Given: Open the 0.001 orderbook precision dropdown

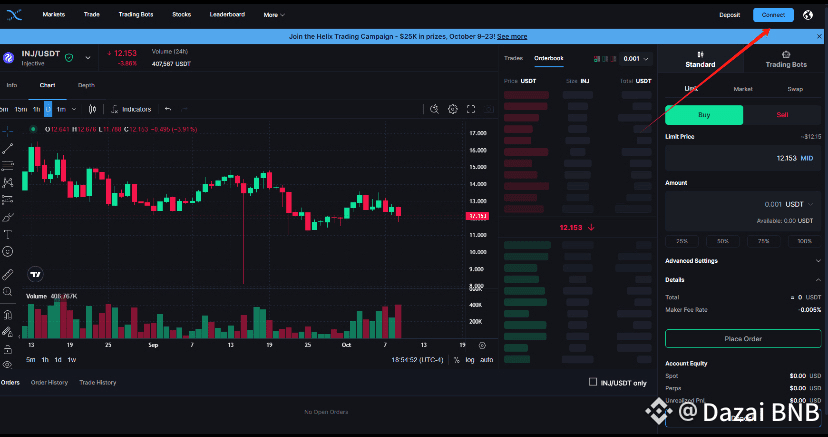Looking at the screenshot, I should click(636, 59).
